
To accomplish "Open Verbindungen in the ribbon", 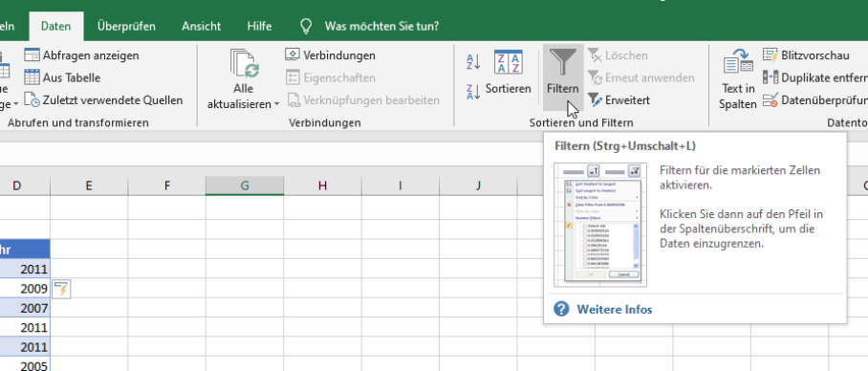I will 331,55.
